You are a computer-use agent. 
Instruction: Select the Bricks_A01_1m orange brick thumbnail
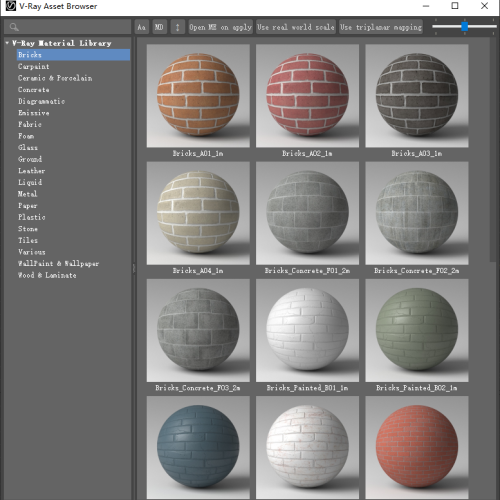(198, 96)
